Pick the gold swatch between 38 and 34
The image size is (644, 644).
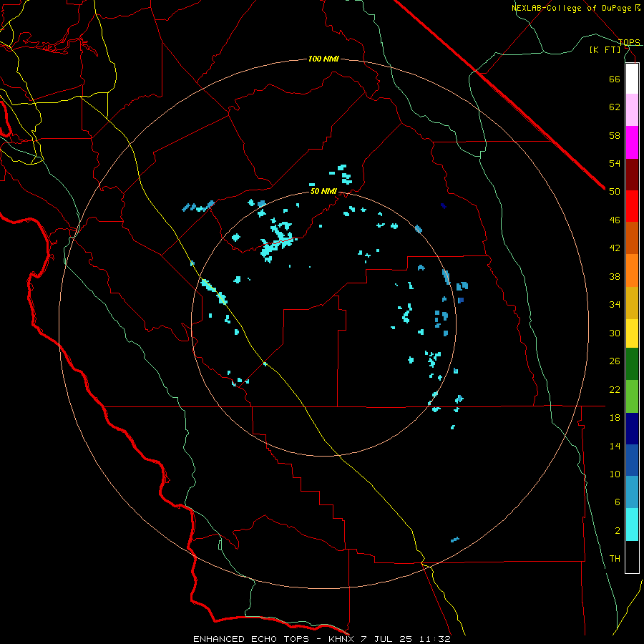632,303
